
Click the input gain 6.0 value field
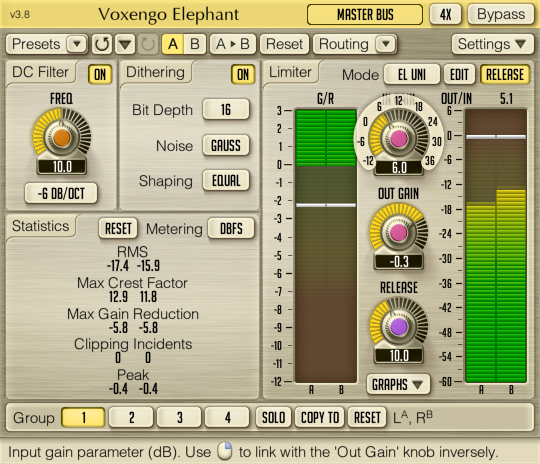click(399, 168)
